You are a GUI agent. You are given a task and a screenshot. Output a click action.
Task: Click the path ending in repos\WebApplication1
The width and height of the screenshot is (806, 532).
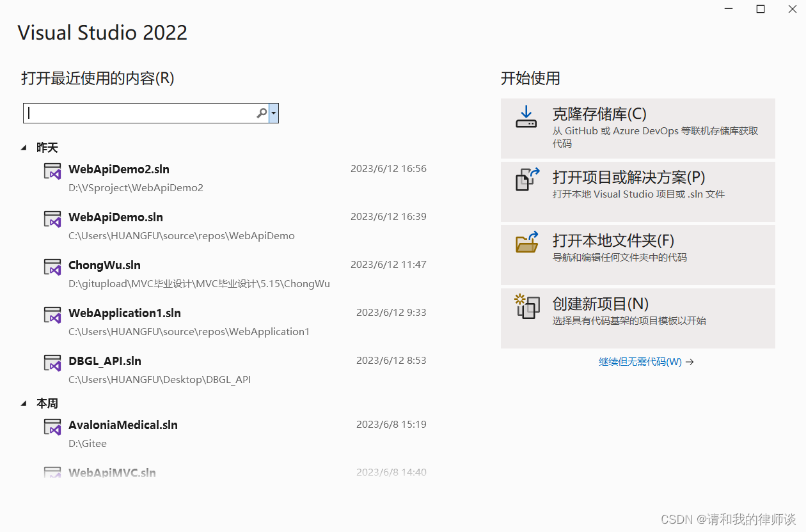pos(189,332)
